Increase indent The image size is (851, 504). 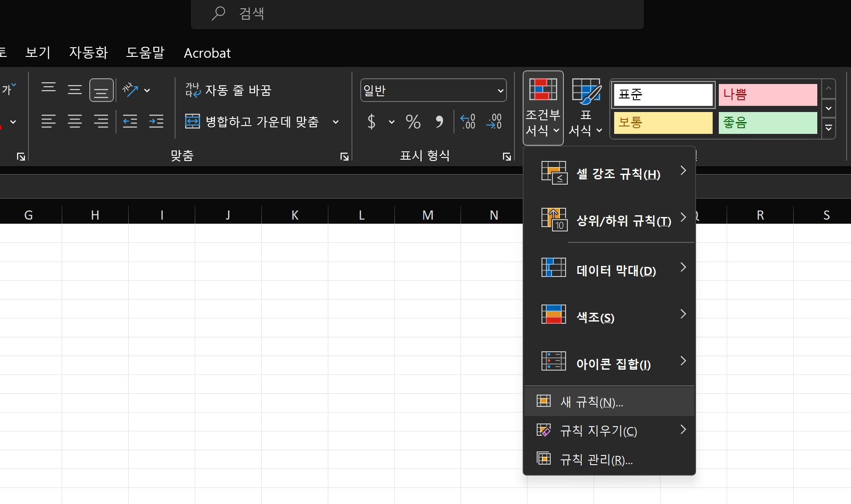(x=156, y=121)
